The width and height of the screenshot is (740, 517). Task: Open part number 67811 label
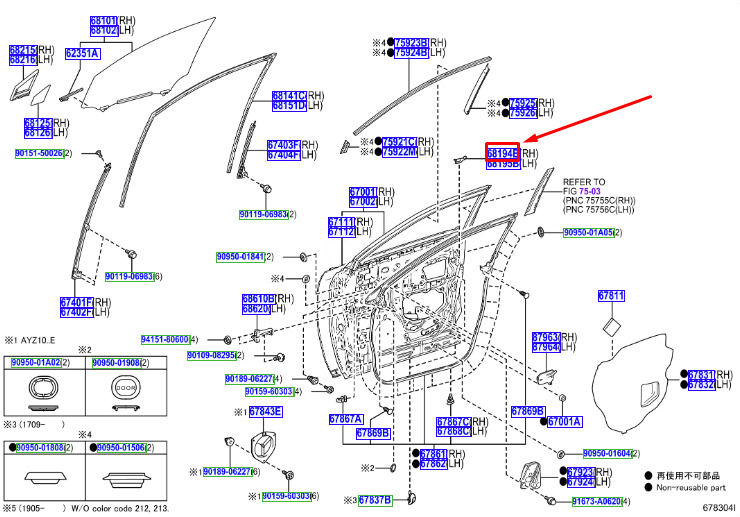pyautogui.click(x=611, y=296)
